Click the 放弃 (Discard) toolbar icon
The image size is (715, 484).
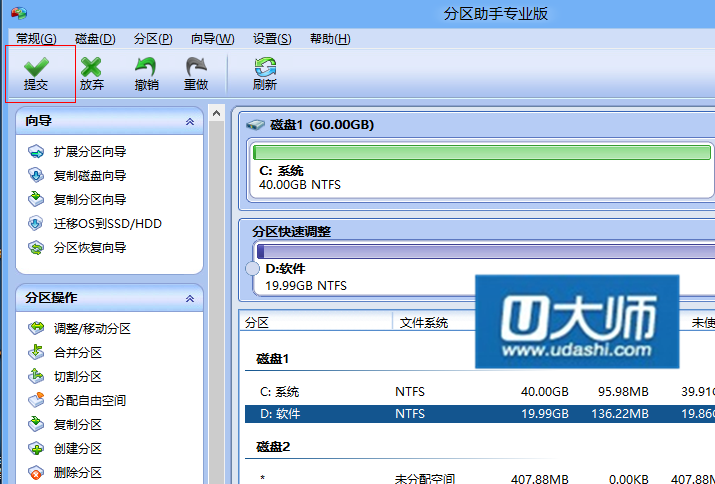click(92, 67)
